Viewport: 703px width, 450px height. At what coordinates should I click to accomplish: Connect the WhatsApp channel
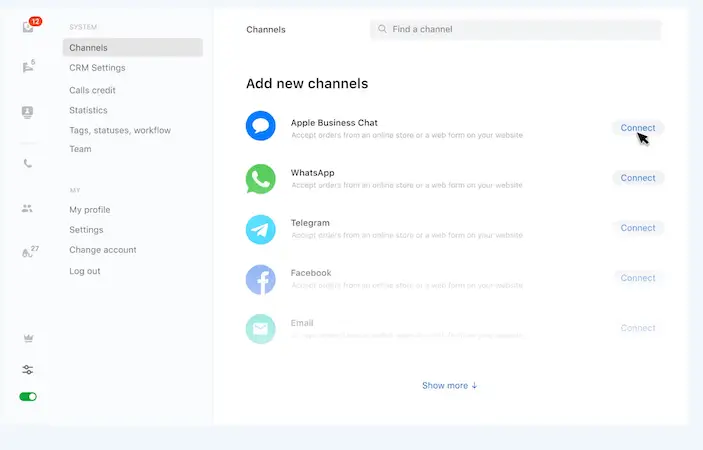[638, 178]
